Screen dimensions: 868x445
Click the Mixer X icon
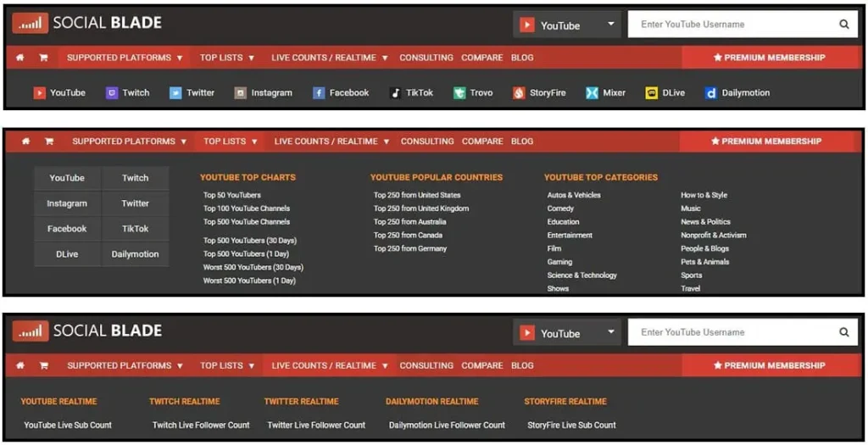[592, 93]
